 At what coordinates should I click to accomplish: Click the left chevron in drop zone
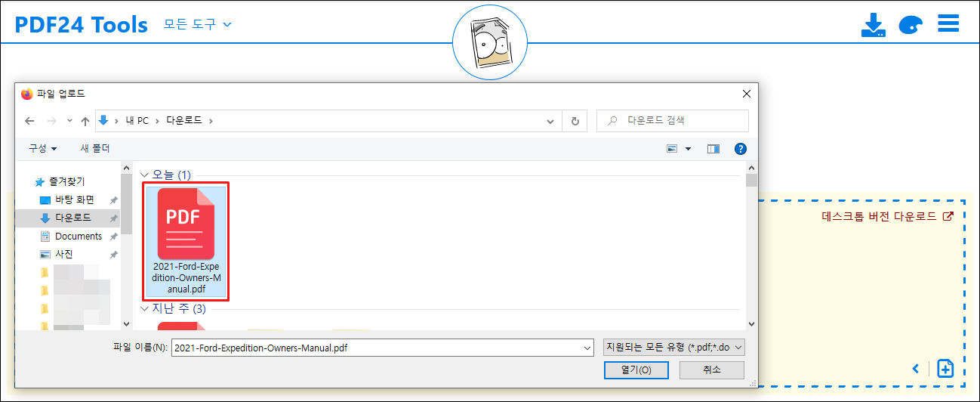tap(916, 369)
